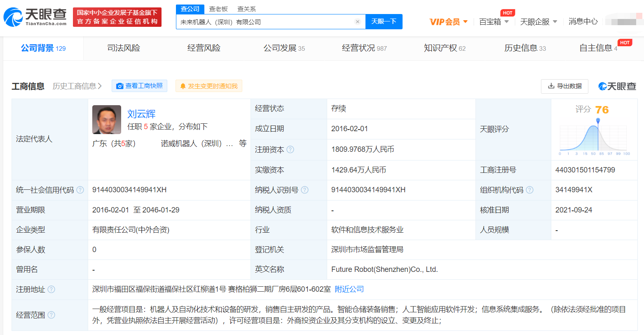Image resolution: width=644 pixels, height=335 pixels.
Task: Click the 核准日期 value 2021-09-24
Action: (574, 210)
